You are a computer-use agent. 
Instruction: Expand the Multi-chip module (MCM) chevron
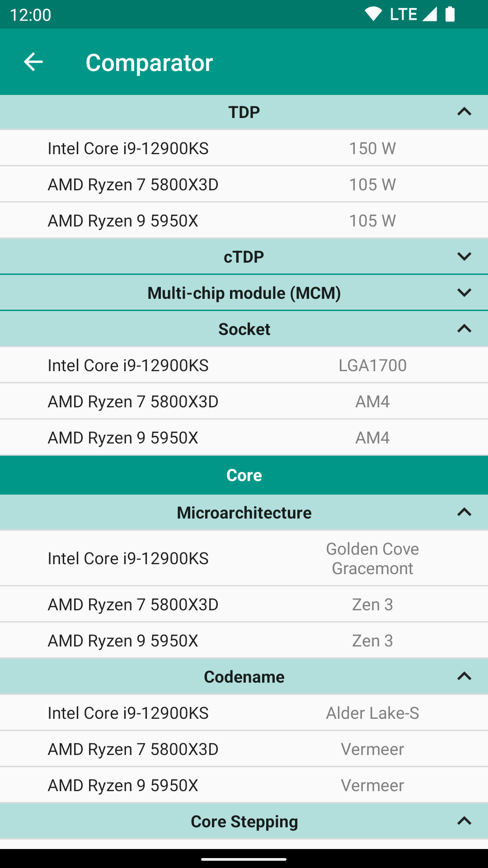tap(464, 292)
